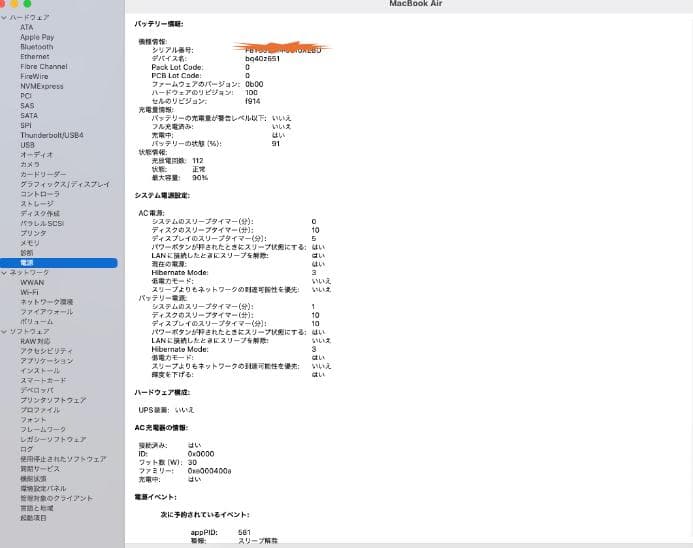Viewport: 693px width, 548px height.
Task: Select カメラ in the sidebar
Action: click(x=30, y=164)
